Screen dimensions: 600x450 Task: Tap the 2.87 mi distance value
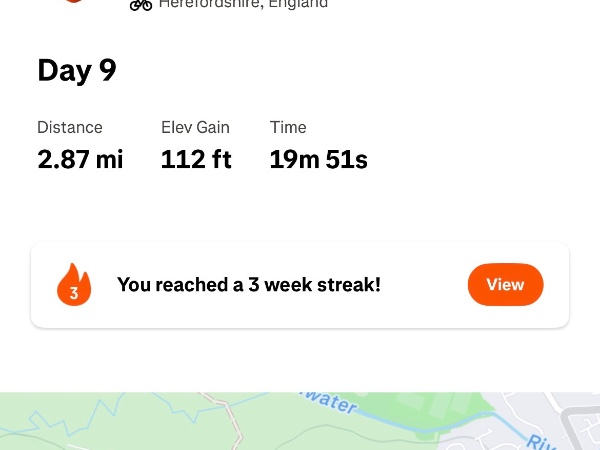[x=80, y=159]
